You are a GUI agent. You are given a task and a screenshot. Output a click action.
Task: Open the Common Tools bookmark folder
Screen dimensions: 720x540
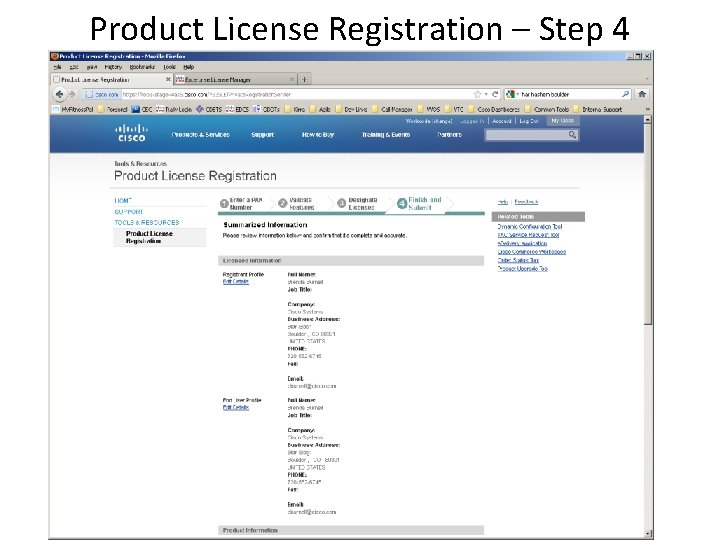click(547, 109)
